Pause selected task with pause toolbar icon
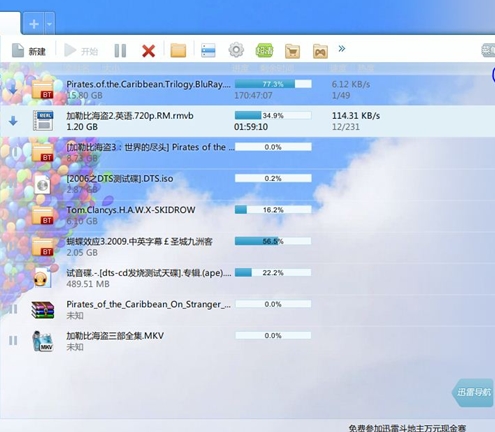 (x=120, y=51)
